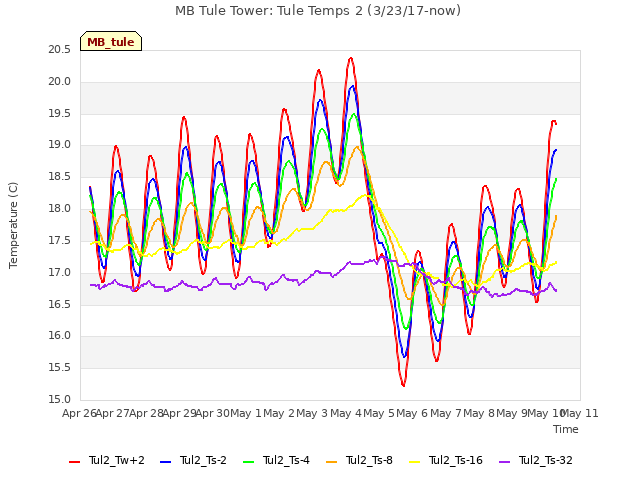Click the yellow Tul2_Ts-16 legend swatch
The height and width of the screenshot is (480, 640).
[414, 462]
